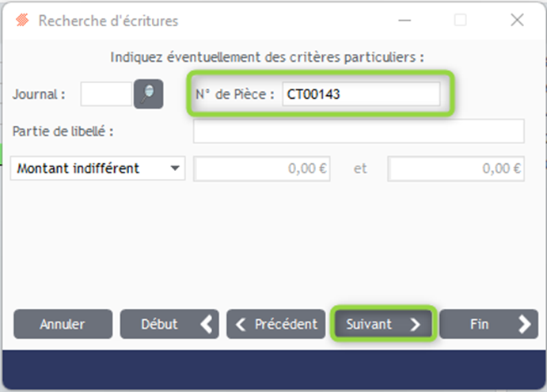Go to first entry with Début
Screen dimensions: 547x392
[x=169, y=324]
